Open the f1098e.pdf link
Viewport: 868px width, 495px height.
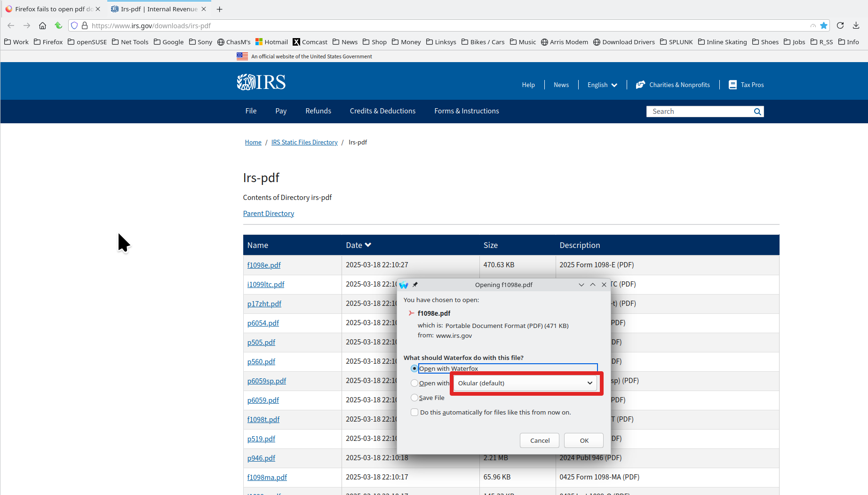[x=264, y=265]
